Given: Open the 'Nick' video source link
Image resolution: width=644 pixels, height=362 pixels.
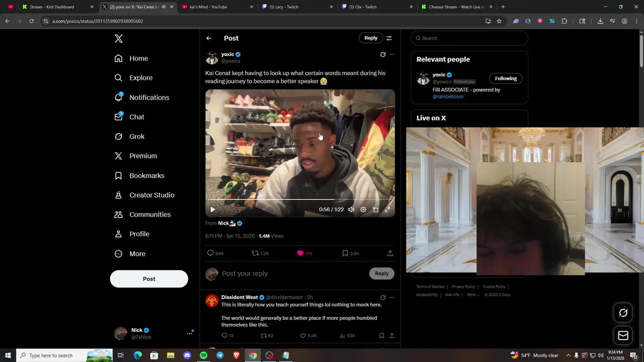Looking at the screenshot, I should [x=230, y=223].
